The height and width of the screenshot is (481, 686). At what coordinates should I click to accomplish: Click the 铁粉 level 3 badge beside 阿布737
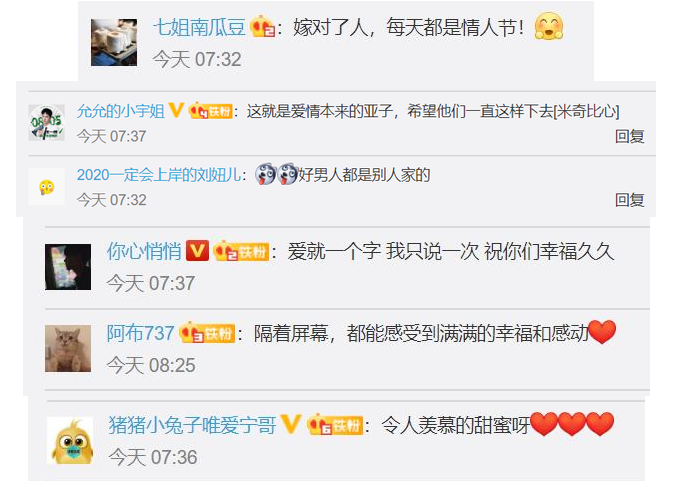(x=207, y=333)
